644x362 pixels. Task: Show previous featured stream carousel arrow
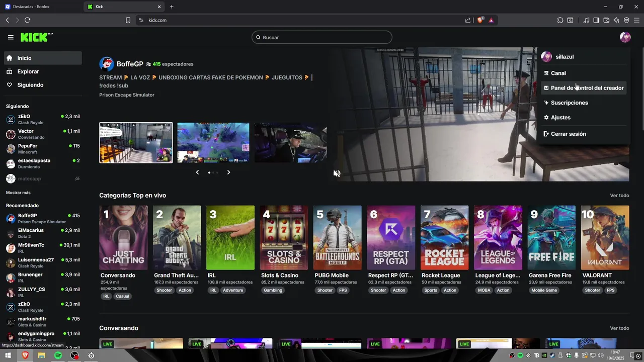[197, 172]
